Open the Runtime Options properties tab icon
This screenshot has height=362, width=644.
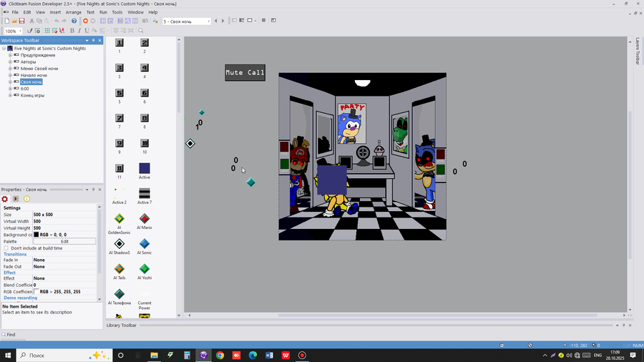(16, 199)
